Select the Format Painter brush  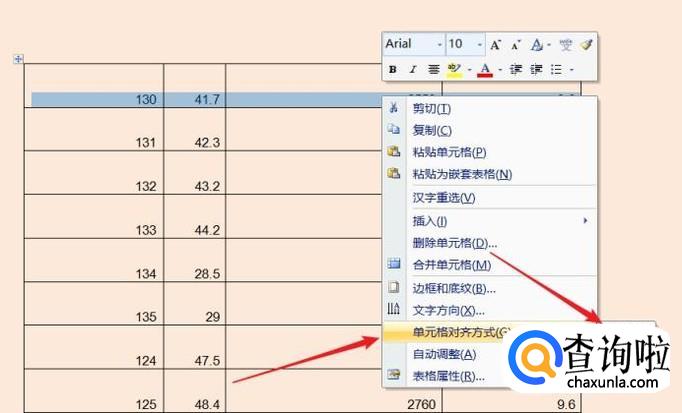pyautogui.click(x=586, y=44)
